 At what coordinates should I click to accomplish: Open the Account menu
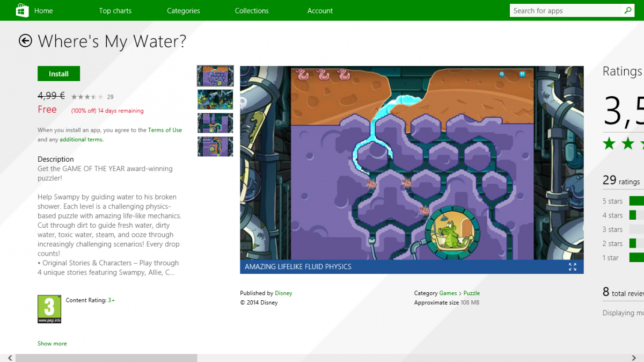pos(320,11)
